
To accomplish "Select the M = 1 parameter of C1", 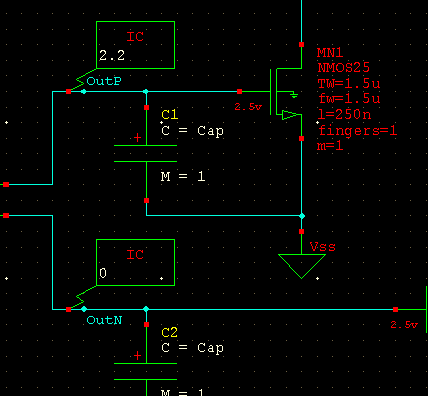I will click(183, 176).
